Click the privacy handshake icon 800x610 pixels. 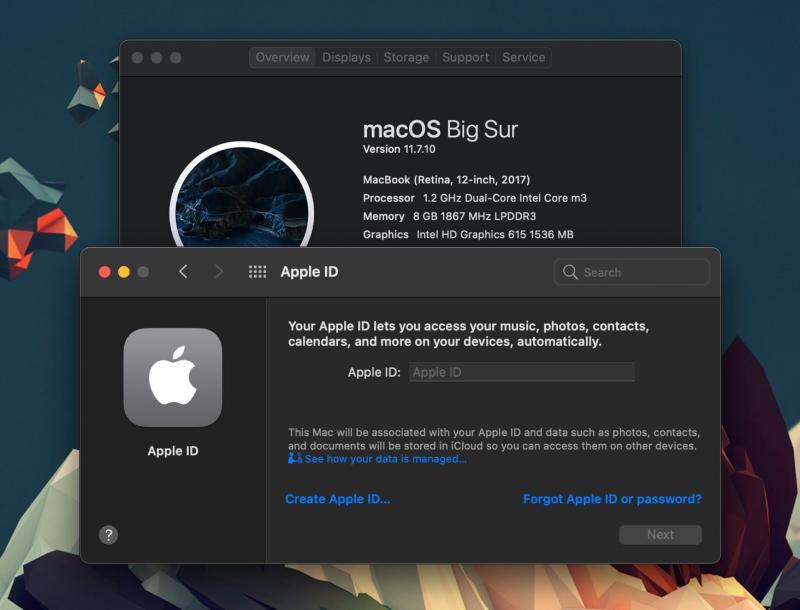295,459
